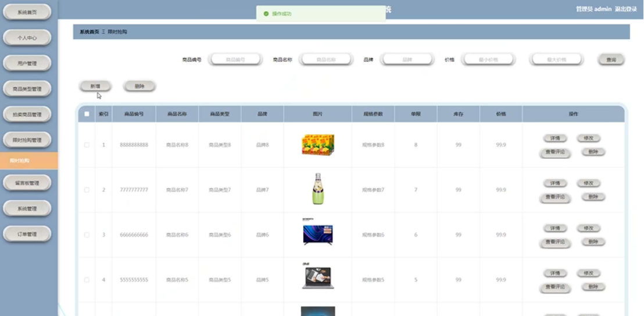Click 详情 for product 7777777777

(x=555, y=183)
